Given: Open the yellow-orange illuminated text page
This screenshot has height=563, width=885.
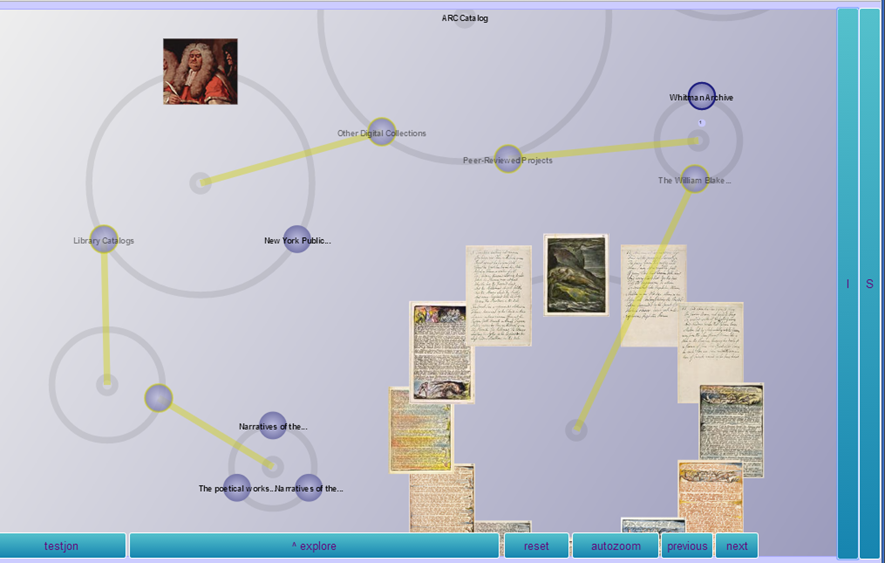Looking at the screenshot, I should tap(421, 430).
